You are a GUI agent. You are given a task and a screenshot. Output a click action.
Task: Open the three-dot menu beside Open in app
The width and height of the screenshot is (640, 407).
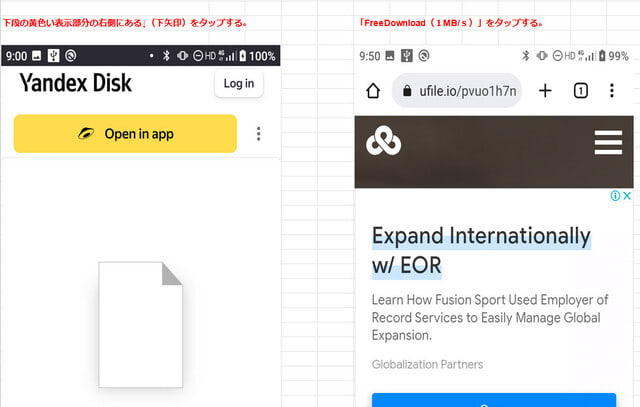pyautogui.click(x=258, y=134)
